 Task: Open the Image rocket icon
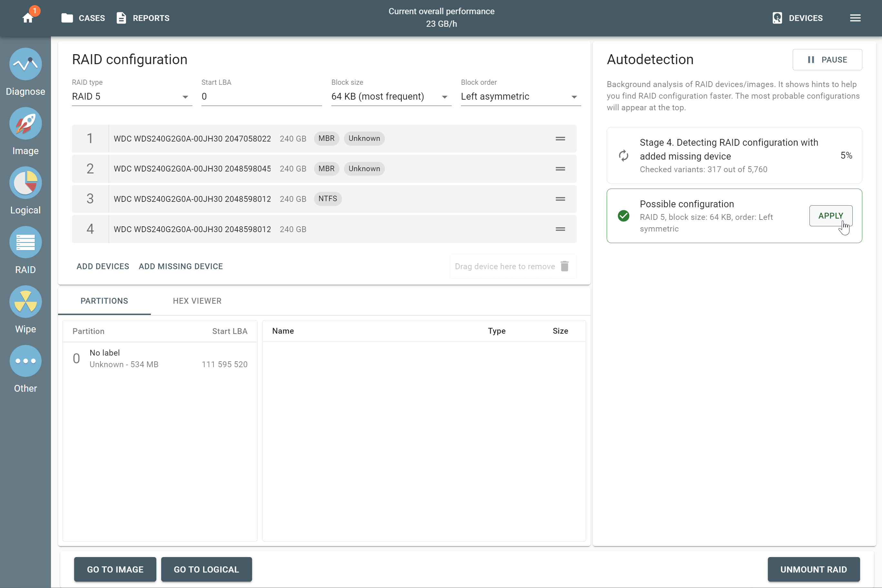25,123
